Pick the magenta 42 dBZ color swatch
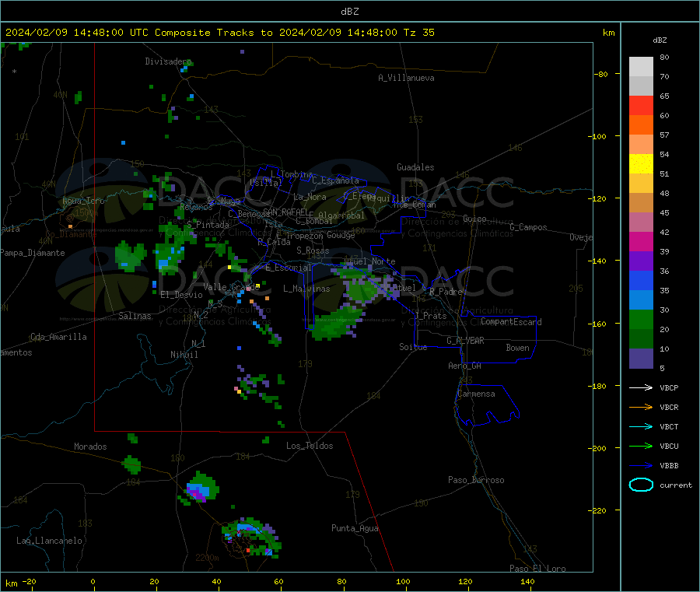700x592 pixels. point(641,241)
